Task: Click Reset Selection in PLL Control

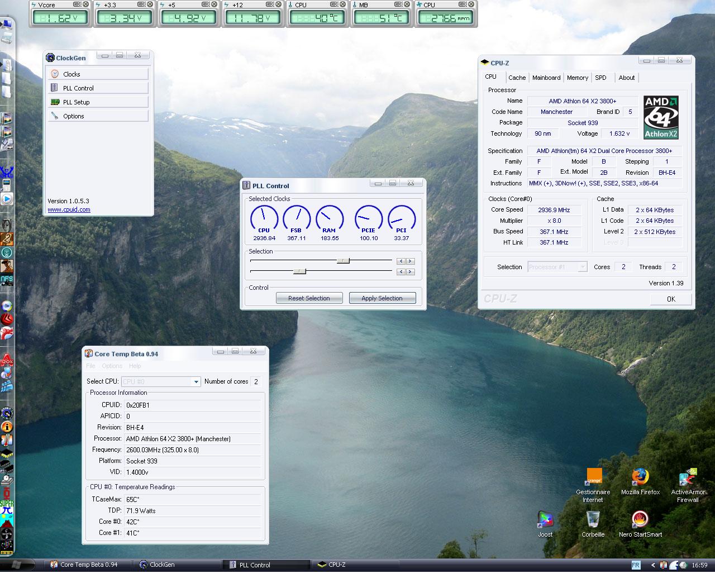Action: (x=309, y=298)
